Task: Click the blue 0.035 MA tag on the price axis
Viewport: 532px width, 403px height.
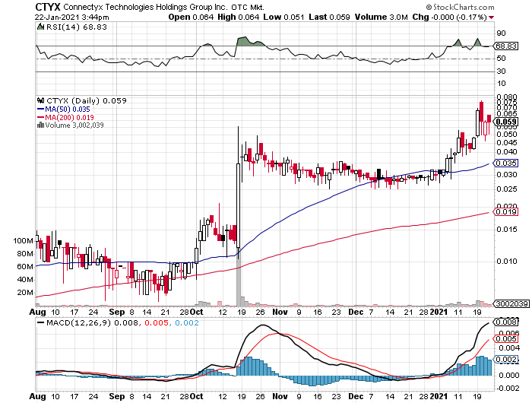Action: point(506,163)
